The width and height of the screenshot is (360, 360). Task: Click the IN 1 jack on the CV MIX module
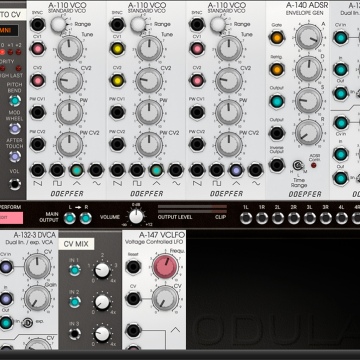[75, 270]
